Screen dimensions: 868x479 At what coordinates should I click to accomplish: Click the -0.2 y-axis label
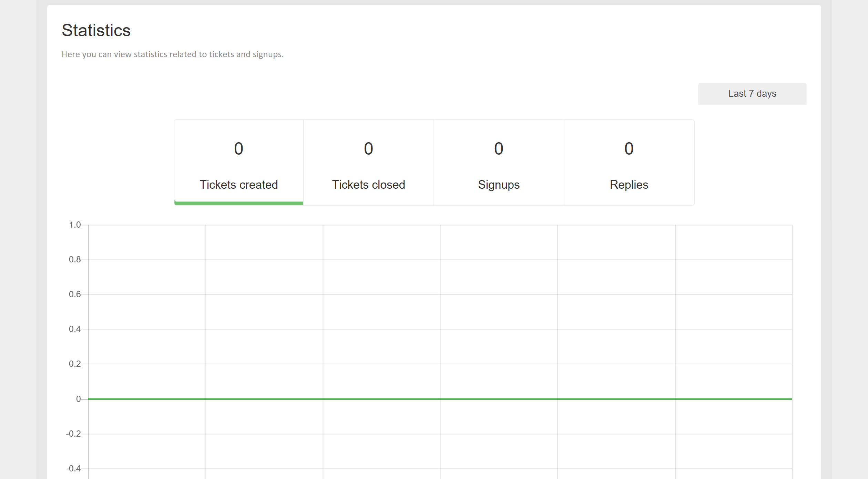click(x=73, y=434)
